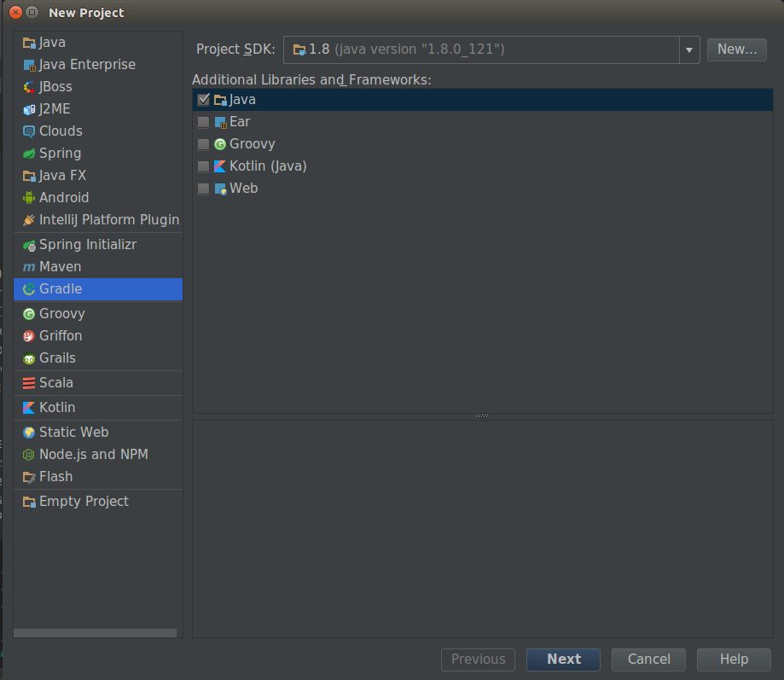The width and height of the screenshot is (784, 680).
Task: Click the Android robot icon in sidebar
Action: click(29, 198)
